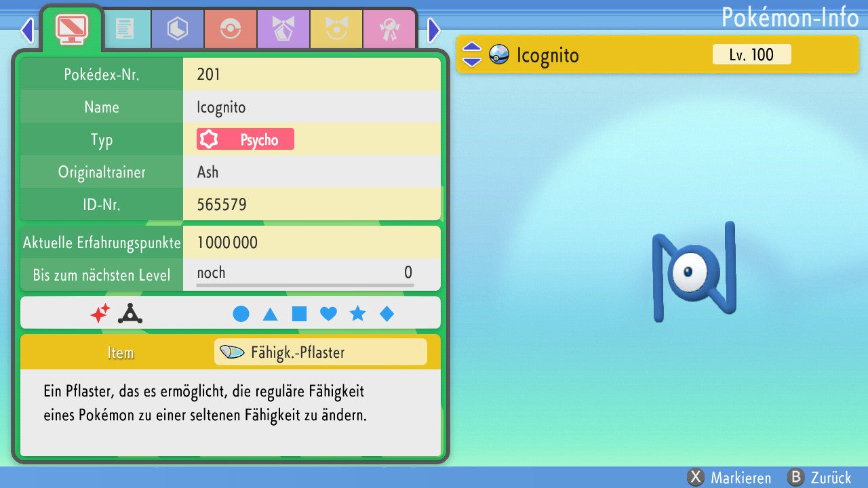Switch Pokémon using up-down arrows by Icognito
Screen dimensions: 868x488
(471, 55)
